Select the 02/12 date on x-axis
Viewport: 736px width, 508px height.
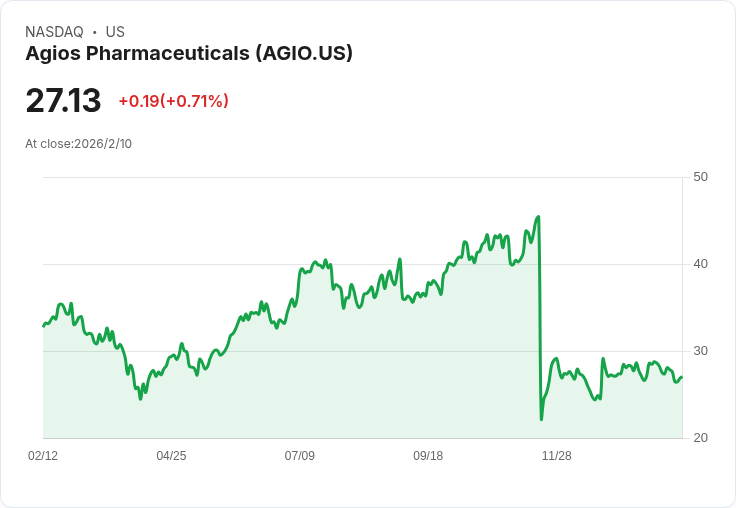tap(43, 455)
